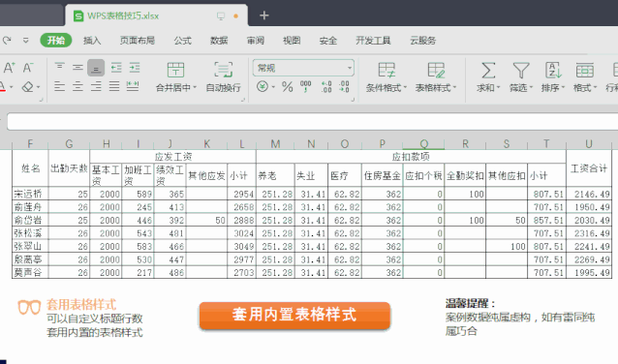
Task: Increase cell indent
Action: pyautogui.click(x=135, y=68)
